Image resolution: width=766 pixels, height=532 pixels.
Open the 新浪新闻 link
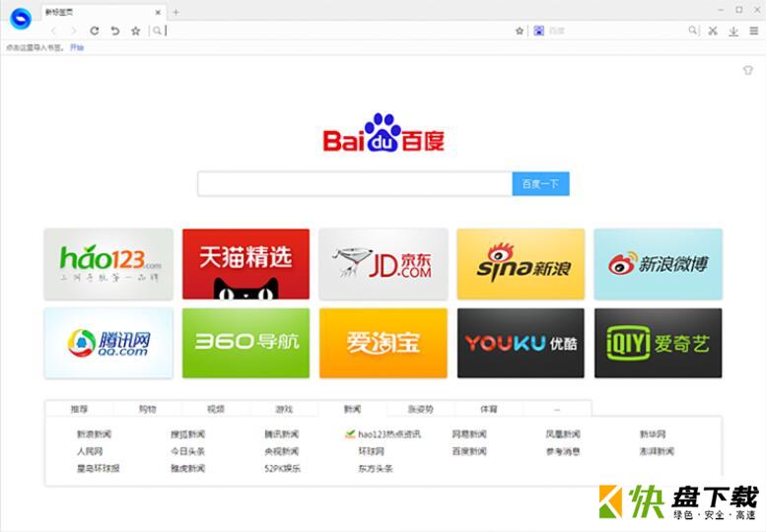[x=94, y=433]
